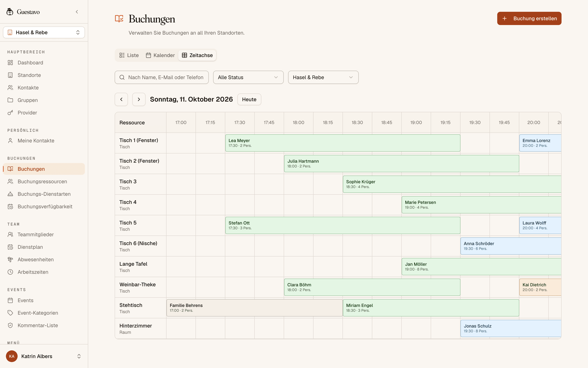Open Lea Meyer's 17:30 booking
Screen dimensions: 588x368
343,143
